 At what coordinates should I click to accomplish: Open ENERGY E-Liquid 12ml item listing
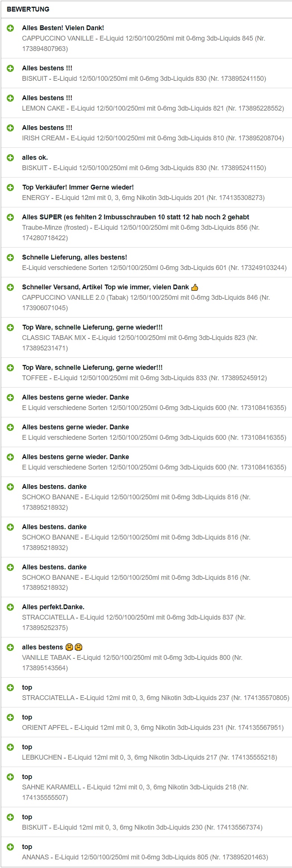[x=143, y=198]
